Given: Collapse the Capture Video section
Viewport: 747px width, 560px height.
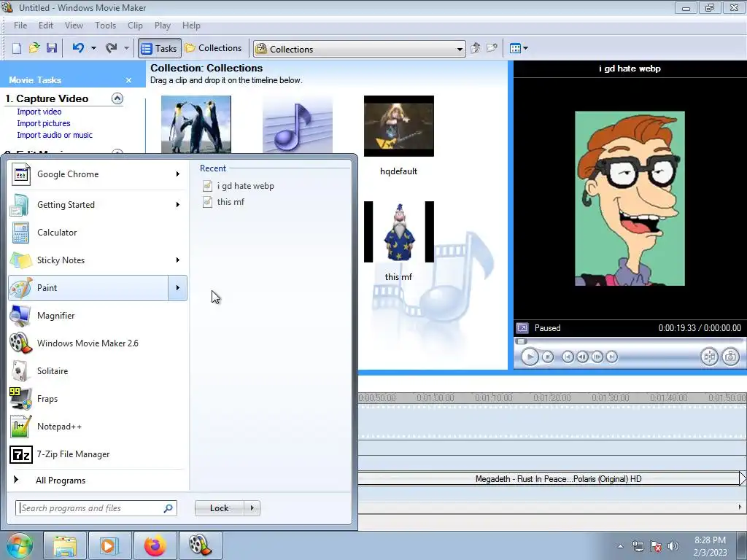Looking at the screenshot, I should click(x=117, y=98).
